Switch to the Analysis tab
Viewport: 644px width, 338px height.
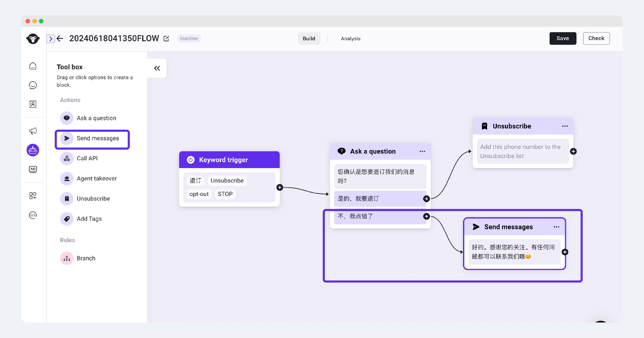coord(350,39)
